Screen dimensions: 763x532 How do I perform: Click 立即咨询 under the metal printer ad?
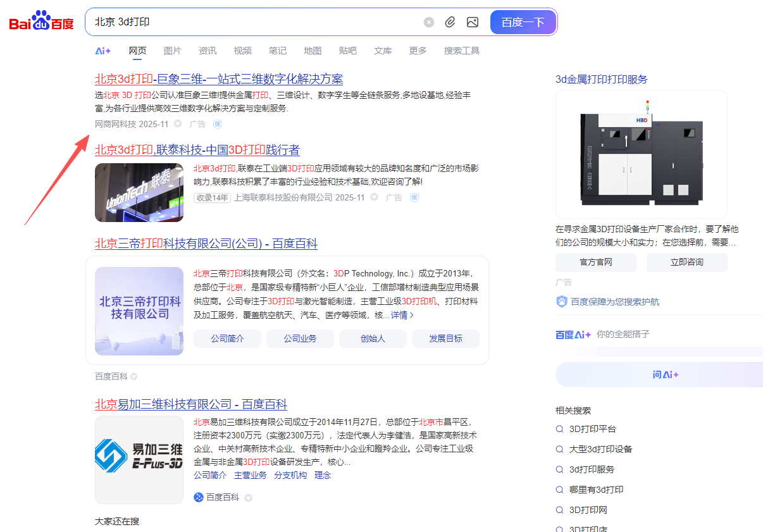pos(686,262)
